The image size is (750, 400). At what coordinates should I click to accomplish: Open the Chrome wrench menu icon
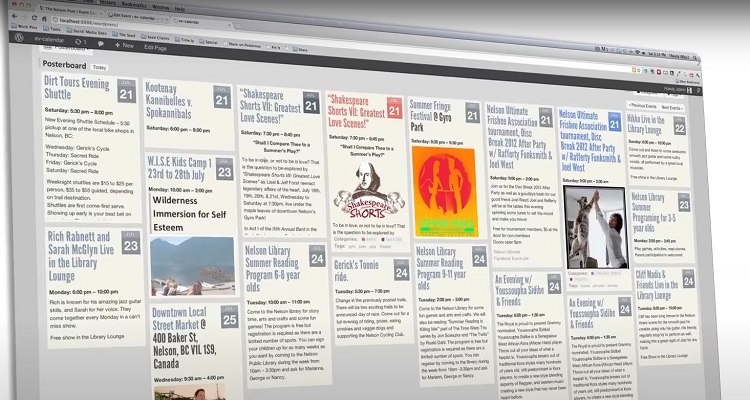[698, 76]
